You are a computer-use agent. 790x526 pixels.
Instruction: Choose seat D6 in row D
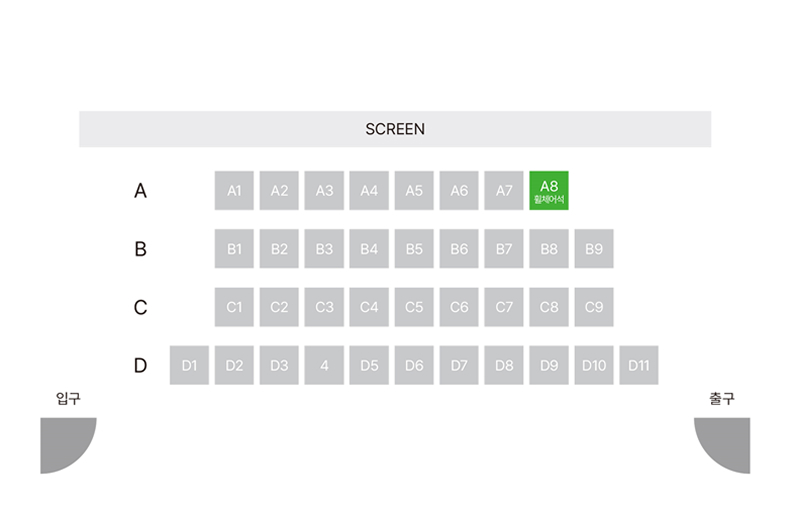414,366
